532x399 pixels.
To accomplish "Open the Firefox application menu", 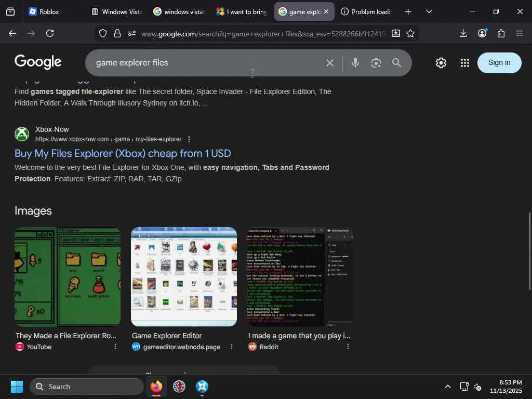I will [x=520, y=33].
